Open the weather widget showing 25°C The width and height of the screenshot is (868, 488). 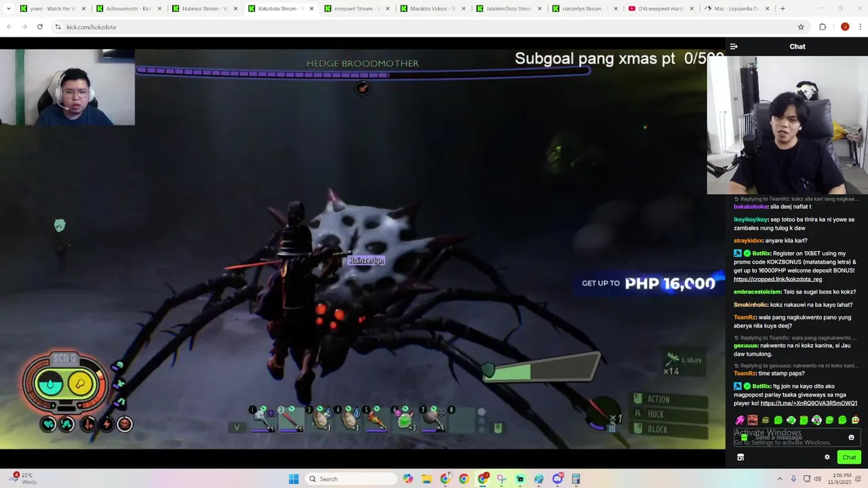23,479
